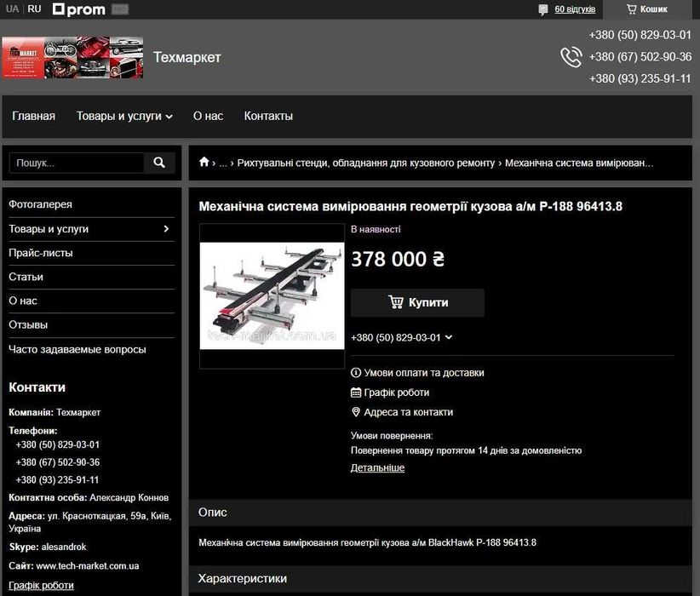The image size is (700, 596).
Task: Open Отзывы in sidebar
Action: coord(28,325)
